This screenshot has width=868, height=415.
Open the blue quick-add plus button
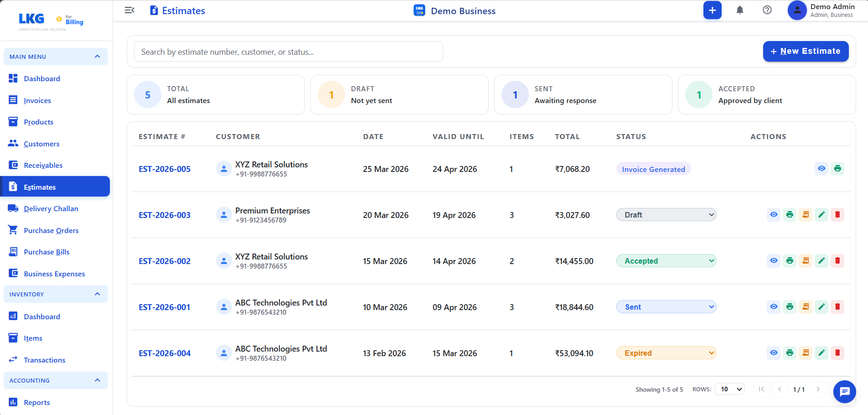click(x=712, y=10)
